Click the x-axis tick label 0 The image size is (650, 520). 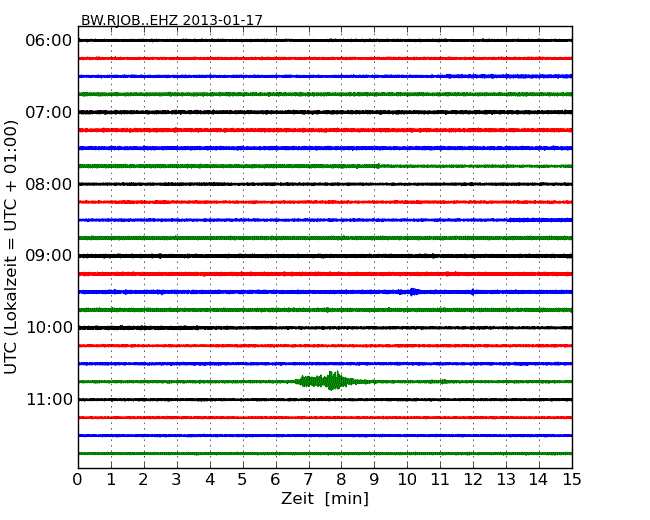coord(78,480)
